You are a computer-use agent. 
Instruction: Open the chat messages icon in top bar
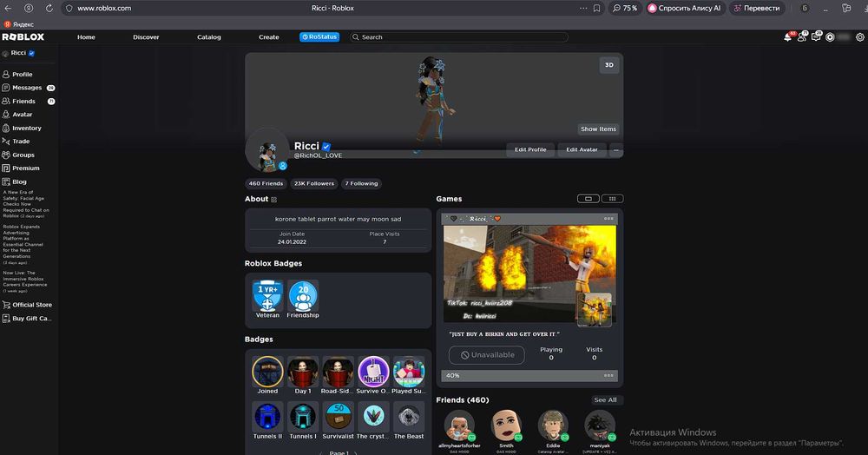click(816, 37)
